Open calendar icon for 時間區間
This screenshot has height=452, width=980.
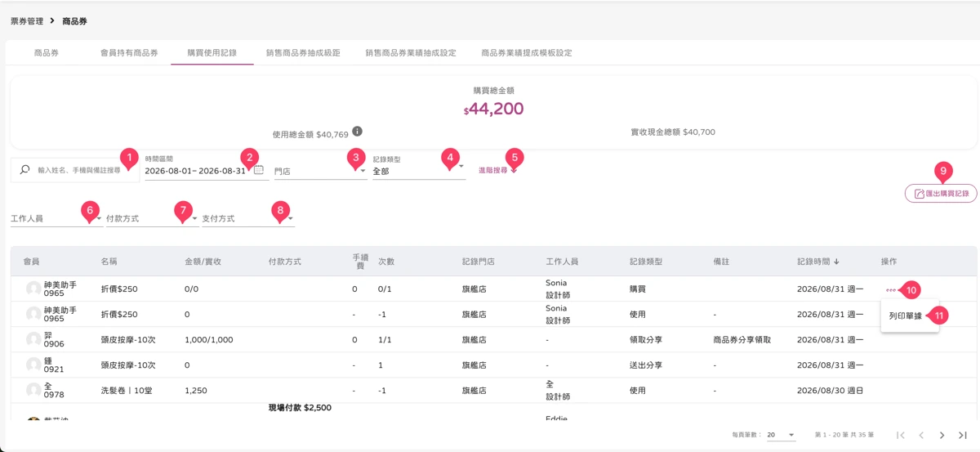click(x=259, y=170)
